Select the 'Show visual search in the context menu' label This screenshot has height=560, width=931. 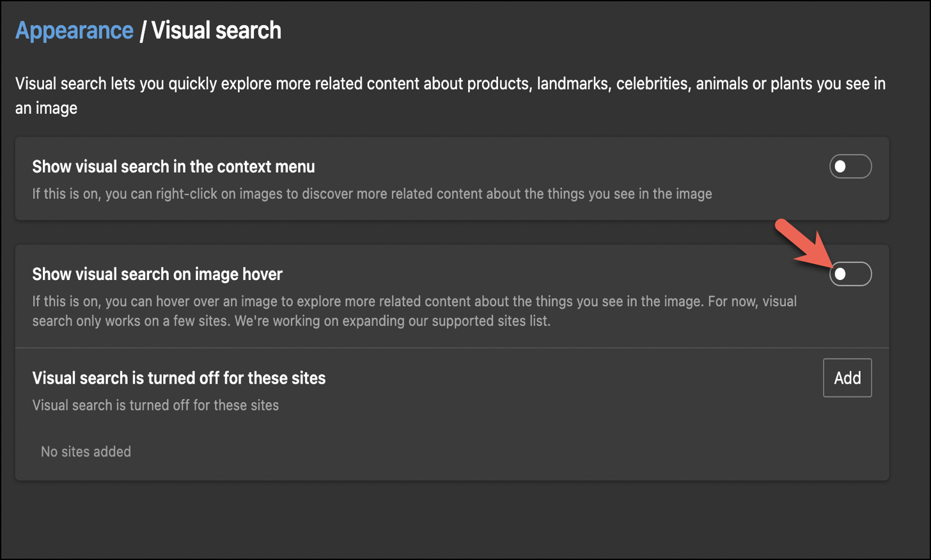click(x=173, y=167)
